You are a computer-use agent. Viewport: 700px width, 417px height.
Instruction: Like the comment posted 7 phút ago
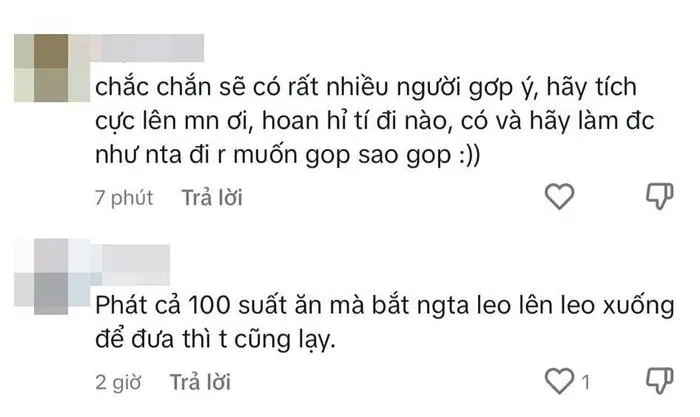pos(559,196)
